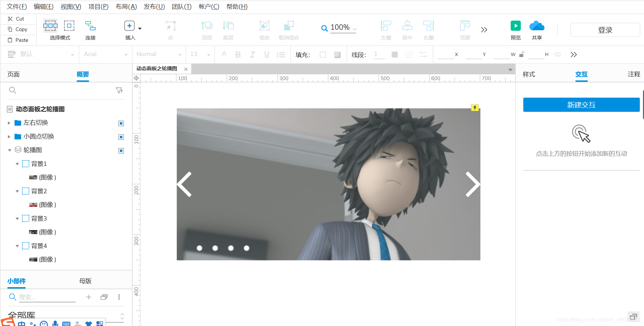Click the 取消组合 ungroup icon

pos(289,26)
